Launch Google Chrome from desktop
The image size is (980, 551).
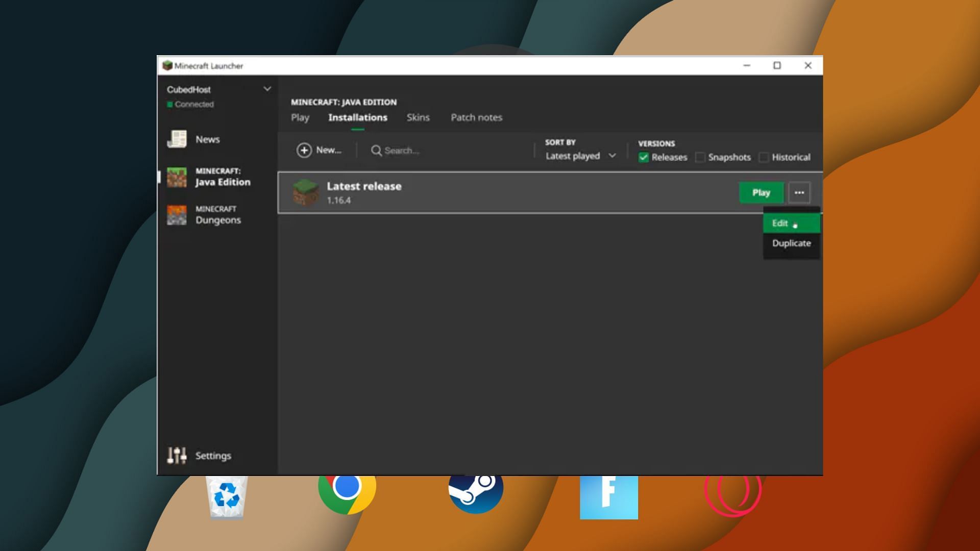pyautogui.click(x=347, y=494)
